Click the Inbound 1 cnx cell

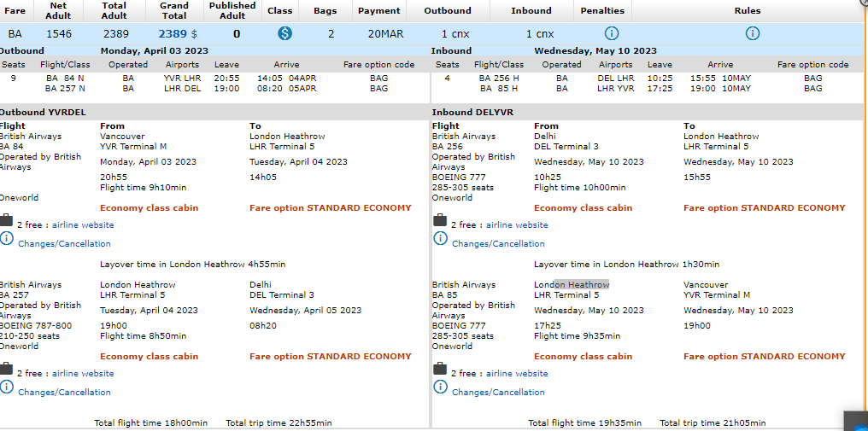click(540, 34)
